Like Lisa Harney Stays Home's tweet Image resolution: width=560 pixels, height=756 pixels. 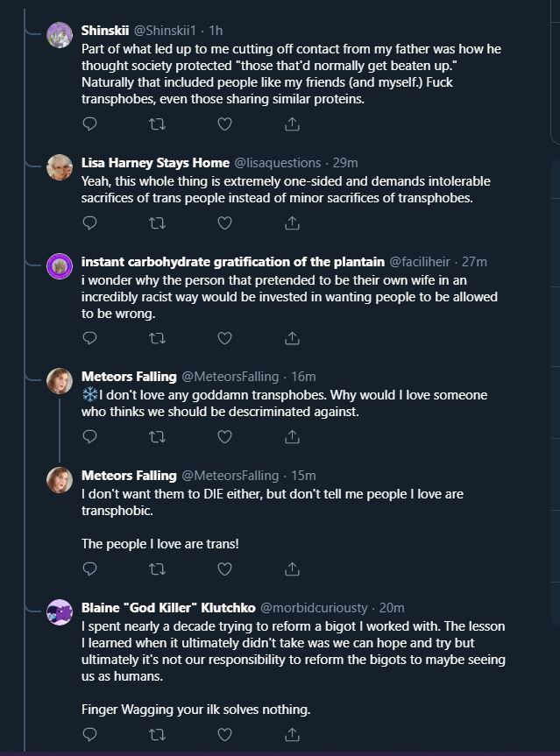224,223
